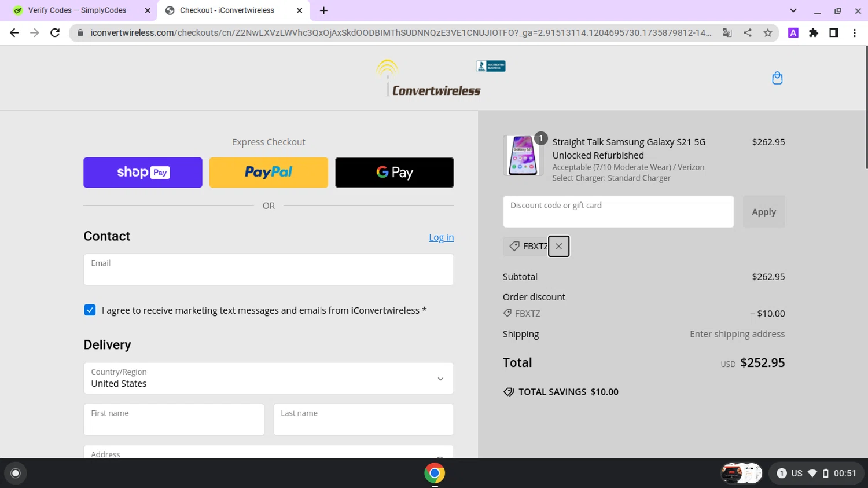The width and height of the screenshot is (868, 488).
Task: Click the Wi-Fi status icon
Action: 812,473
